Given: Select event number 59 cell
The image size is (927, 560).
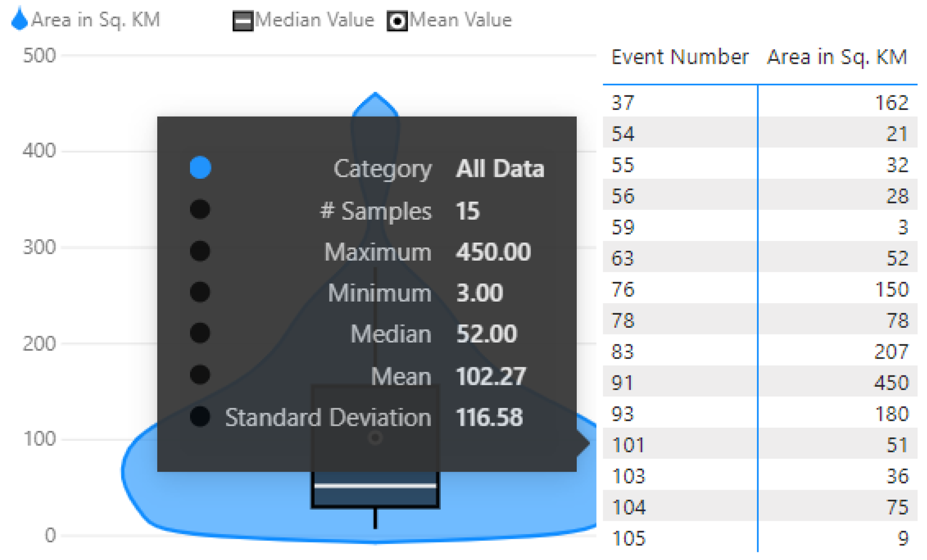Looking at the screenshot, I should (x=623, y=227).
